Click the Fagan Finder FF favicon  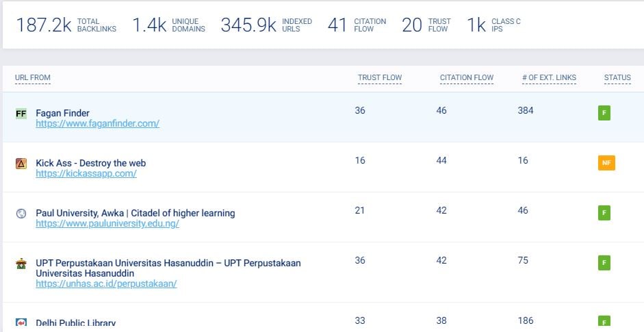[21, 114]
